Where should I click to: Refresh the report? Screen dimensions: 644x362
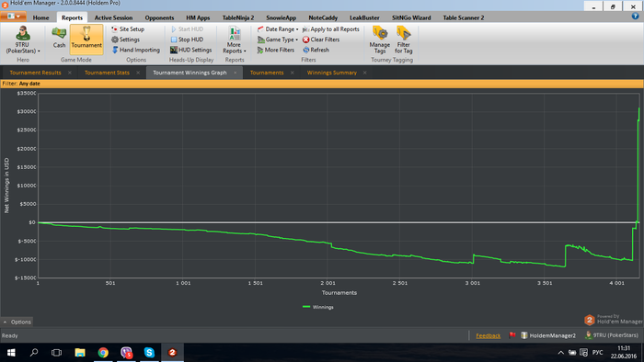(x=316, y=50)
